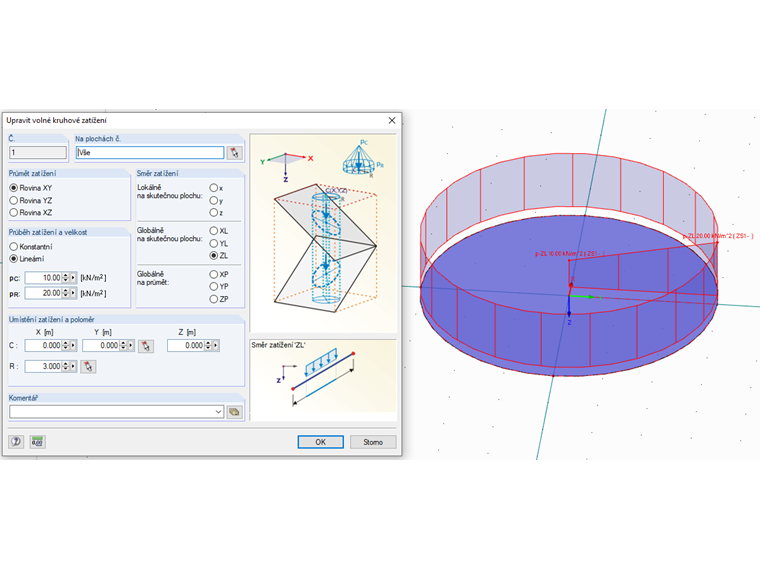
Task: Select local y load direction
Action: click(213, 200)
